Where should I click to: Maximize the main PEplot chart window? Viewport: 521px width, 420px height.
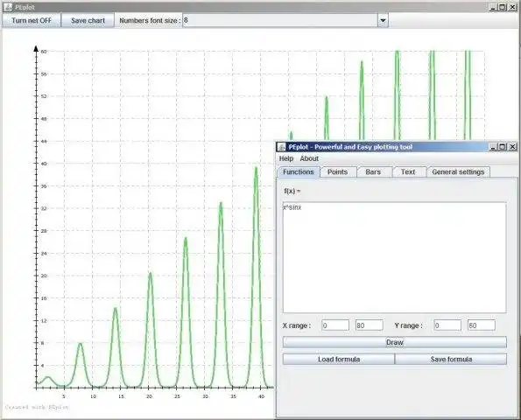tap(503, 7)
